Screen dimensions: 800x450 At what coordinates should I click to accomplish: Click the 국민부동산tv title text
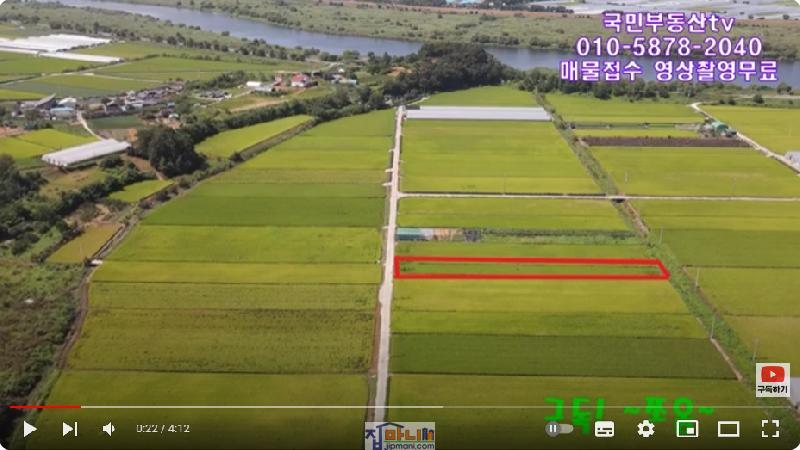pos(667,21)
